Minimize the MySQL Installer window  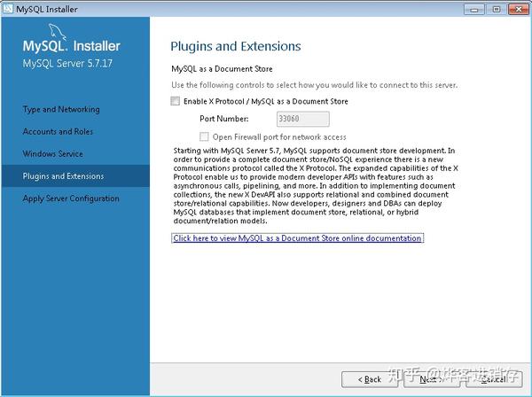[474, 9]
